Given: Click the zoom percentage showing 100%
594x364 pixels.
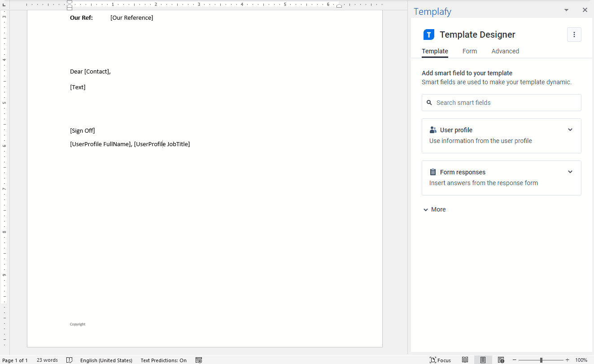Looking at the screenshot, I should pos(581,360).
